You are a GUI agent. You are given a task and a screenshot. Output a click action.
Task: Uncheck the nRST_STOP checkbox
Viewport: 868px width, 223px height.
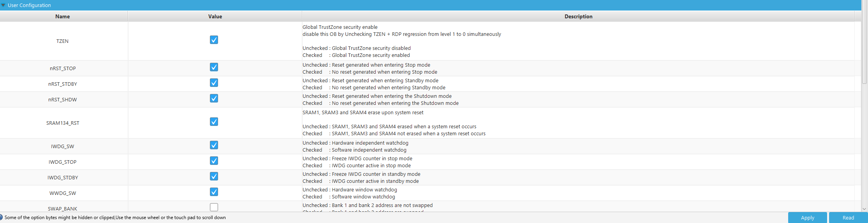coord(214,67)
